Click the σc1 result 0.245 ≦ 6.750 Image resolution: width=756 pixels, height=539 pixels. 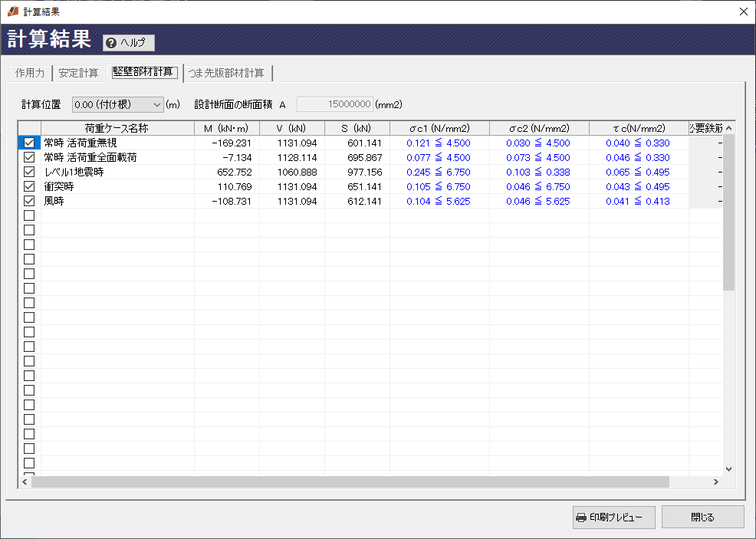pos(439,172)
